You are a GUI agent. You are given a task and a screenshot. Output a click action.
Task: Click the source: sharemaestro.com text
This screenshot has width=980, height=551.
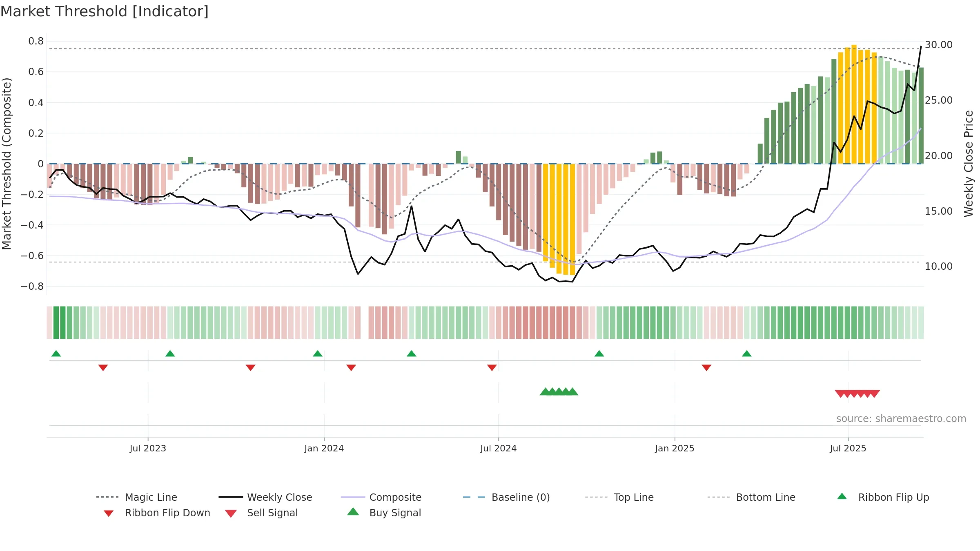point(901,419)
